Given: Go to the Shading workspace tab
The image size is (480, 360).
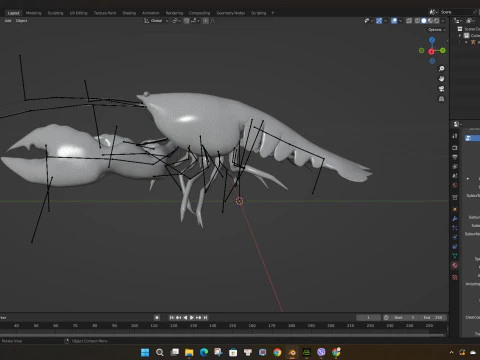Looking at the screenshot, I should [129, 13].
